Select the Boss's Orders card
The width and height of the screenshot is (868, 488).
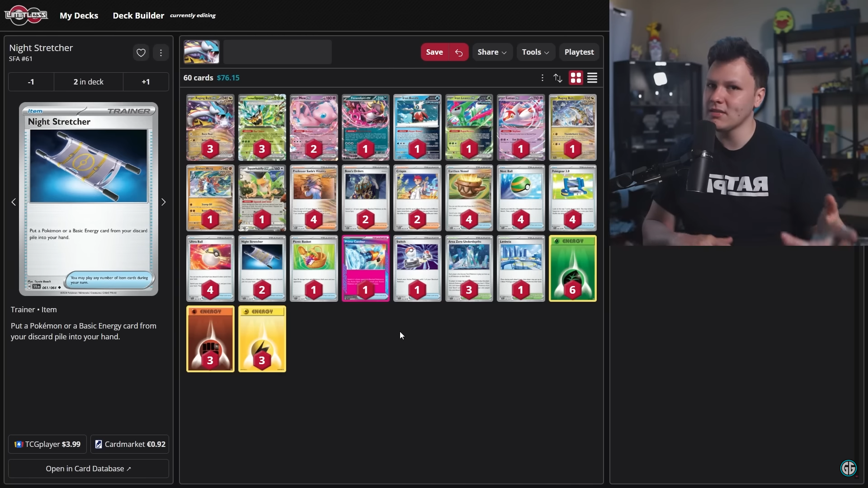[x=366, y=198]
